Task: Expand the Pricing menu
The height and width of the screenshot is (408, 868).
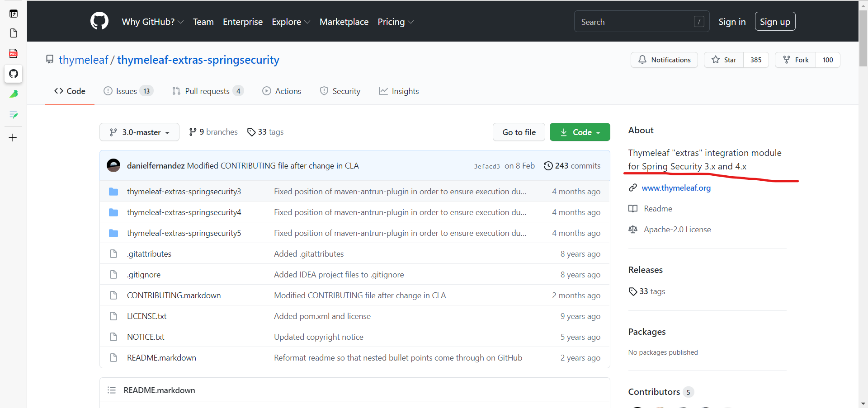Action: coord(396,22)
